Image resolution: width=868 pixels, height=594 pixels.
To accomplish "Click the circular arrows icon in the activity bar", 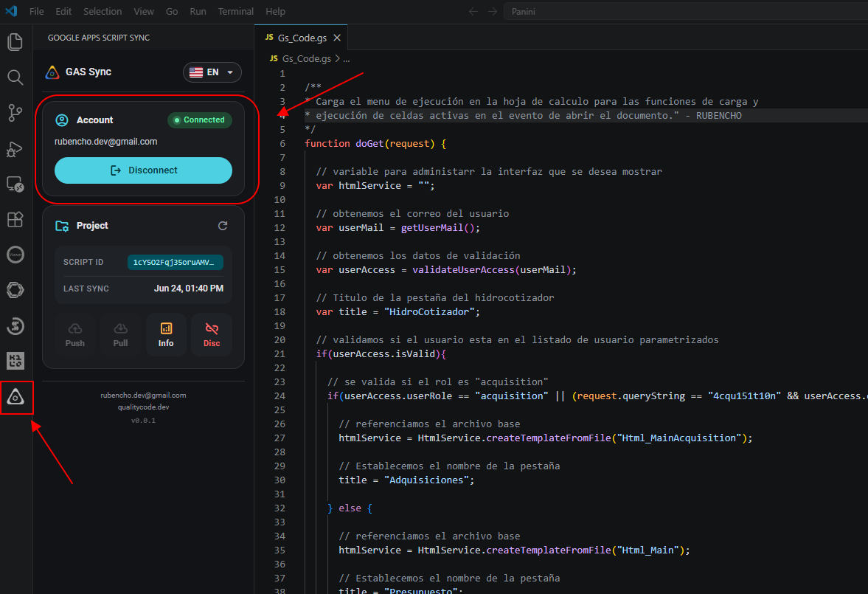I will (15, 326).
